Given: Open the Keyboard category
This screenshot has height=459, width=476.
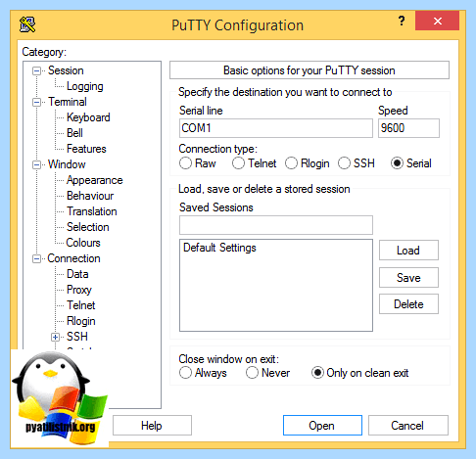Looking at the screenshot, I should coord(88,117).
